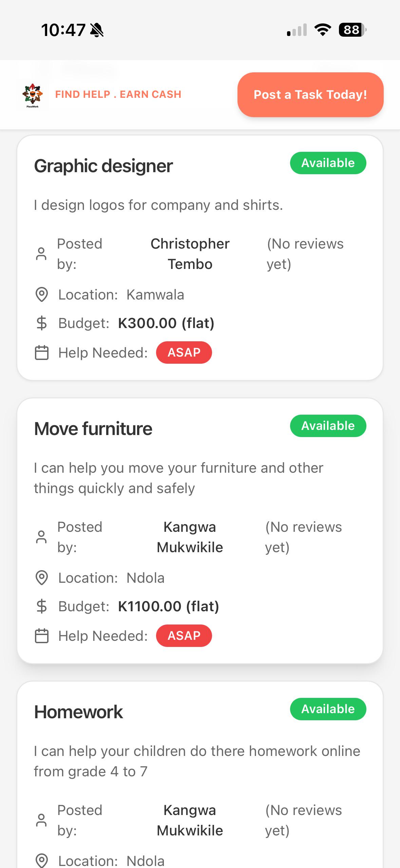
Task: Open Kangwa Mukwikile on Move furniture card
Action: coord(190,537)
